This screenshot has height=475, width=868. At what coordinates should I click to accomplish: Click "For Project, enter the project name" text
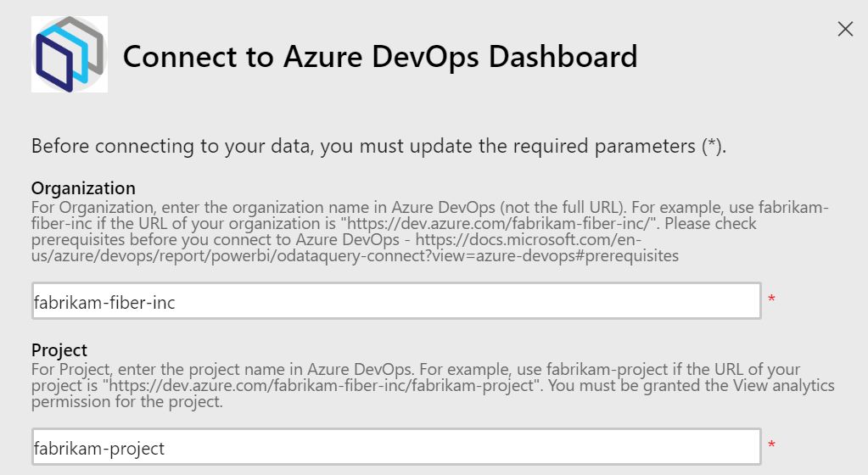pos(144,370)
